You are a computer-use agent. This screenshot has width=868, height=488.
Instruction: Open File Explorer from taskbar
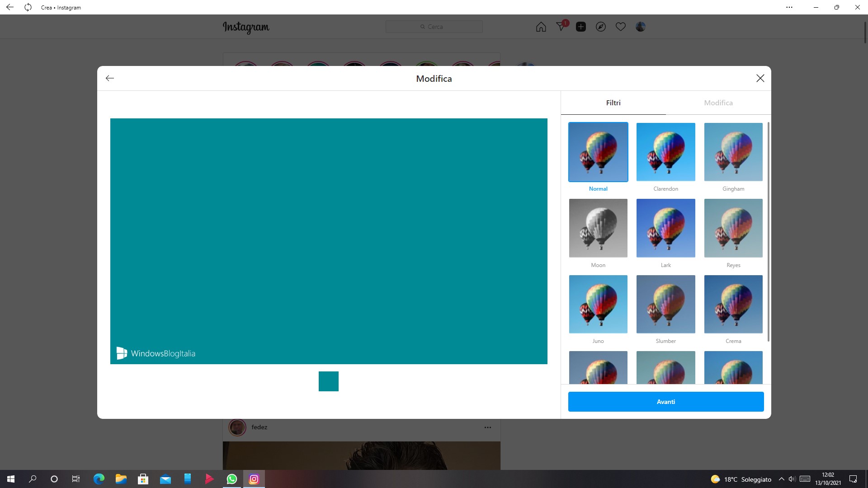pyautogui.click(x=121, y=479)
